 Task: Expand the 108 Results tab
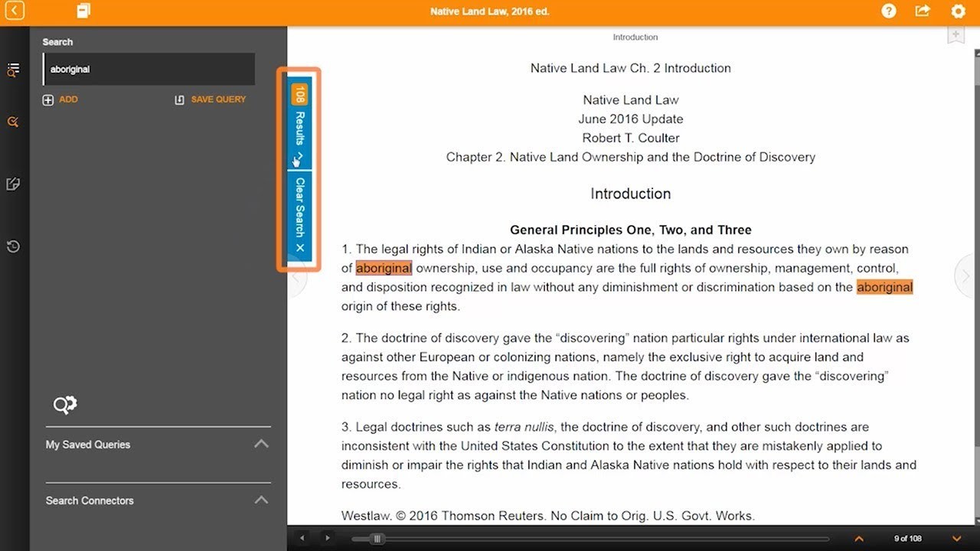(299, 126)
